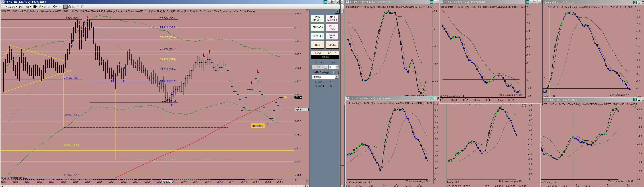Click the chart icon in 233 Tick title bar
This screenshot has width=644, height=187.
coord(348,2)
